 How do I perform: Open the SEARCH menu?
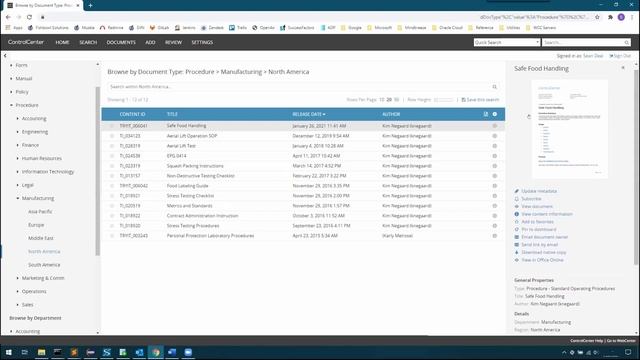point(88,42)
